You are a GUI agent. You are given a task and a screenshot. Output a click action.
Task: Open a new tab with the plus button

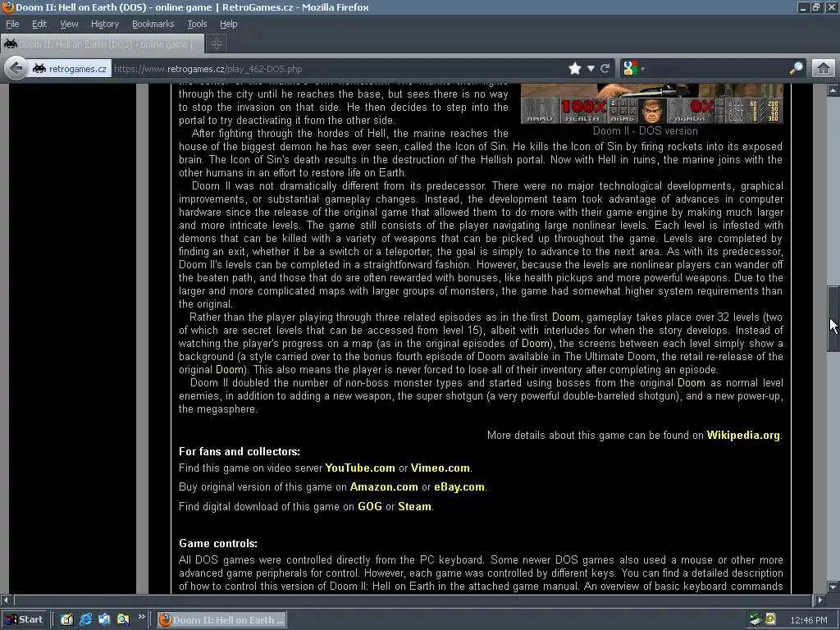click(217, 44)
